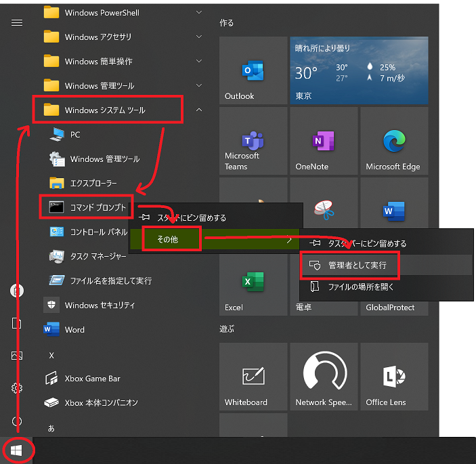Open the Microsoft Teams tile
Viewport: 476px width, 464px height.
tap(253, 141)
